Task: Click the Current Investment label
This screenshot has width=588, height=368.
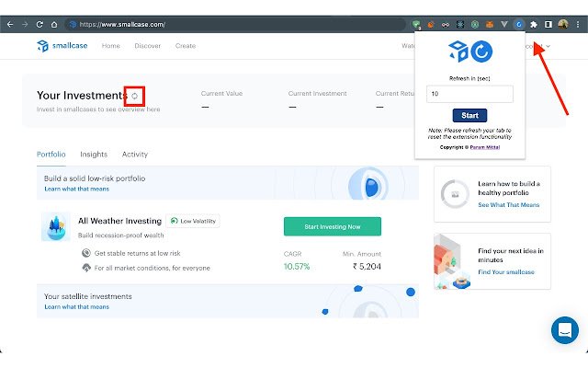Action: coord(317,94)
